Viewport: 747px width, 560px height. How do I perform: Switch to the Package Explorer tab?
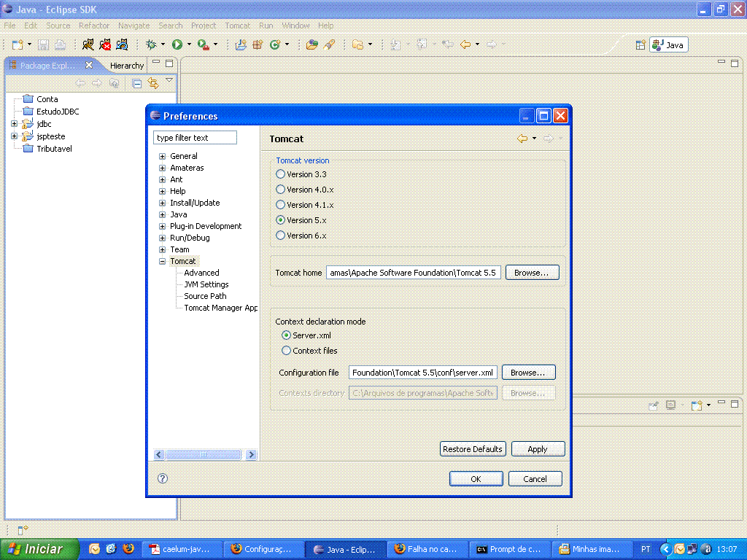[x=47, y=65]
